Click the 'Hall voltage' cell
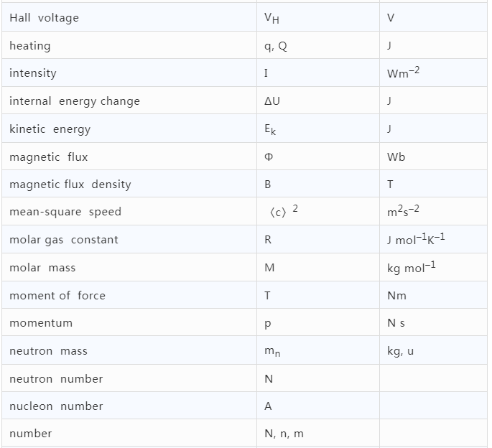 click(45, 18)
